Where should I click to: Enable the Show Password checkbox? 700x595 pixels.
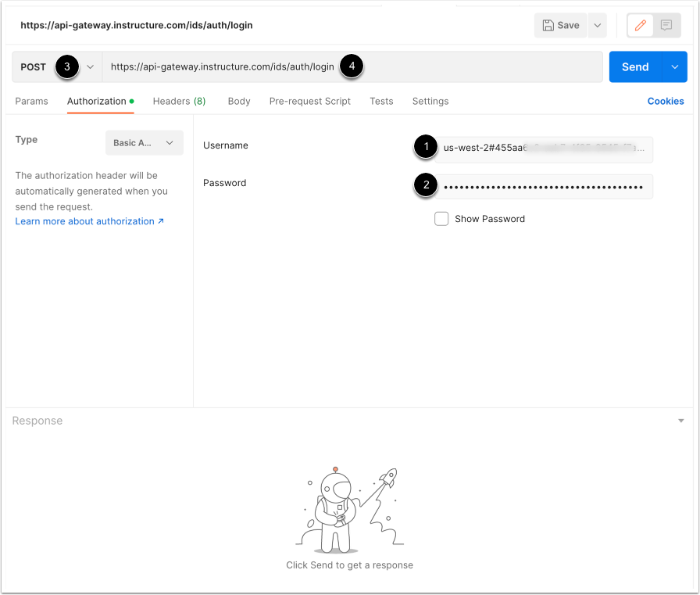(x=441, y=219)
